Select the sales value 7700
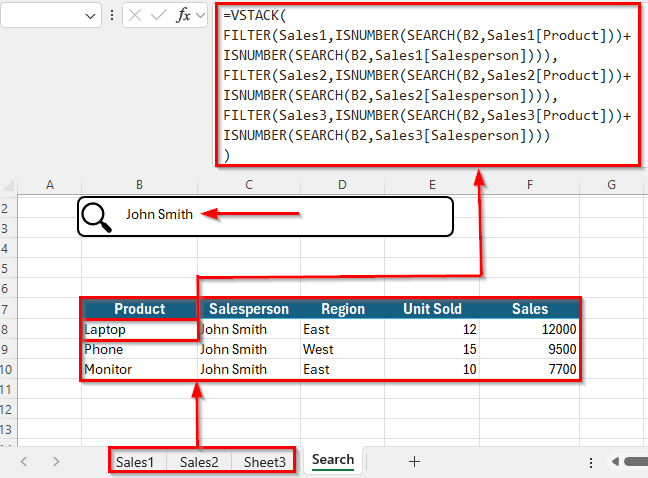Screen dimensions: 648x478 pos(529,369)
